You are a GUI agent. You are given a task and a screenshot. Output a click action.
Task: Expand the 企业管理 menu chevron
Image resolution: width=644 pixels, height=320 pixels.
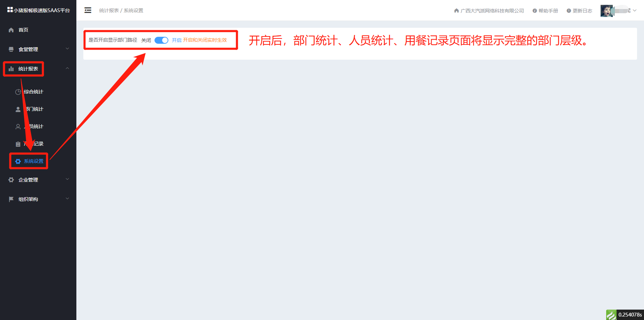[67, 179]
